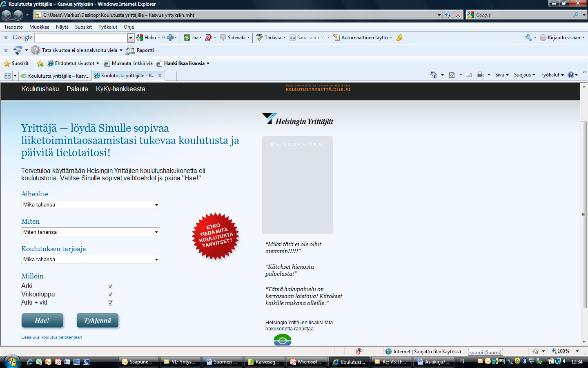Close the active Koulutusta yrittäjille tab
Image resolution: width=588 pixels, height=368 pixels.
[160, 76]
